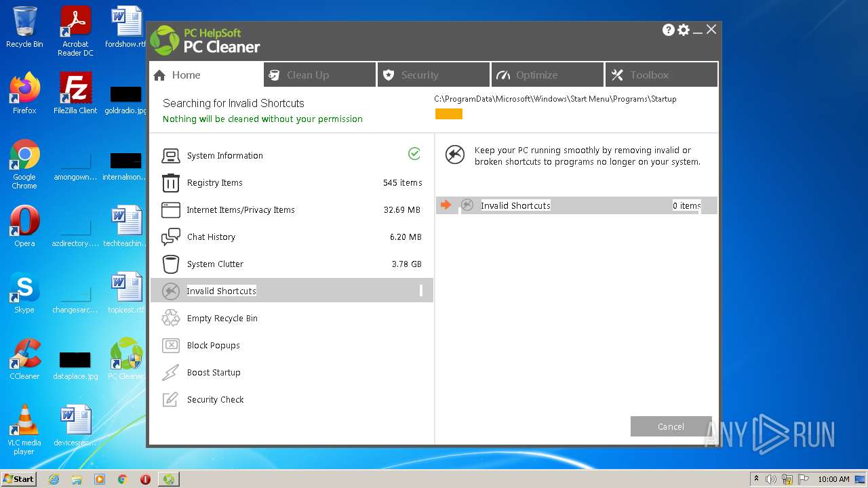Click the 545 items registry count

402,183
